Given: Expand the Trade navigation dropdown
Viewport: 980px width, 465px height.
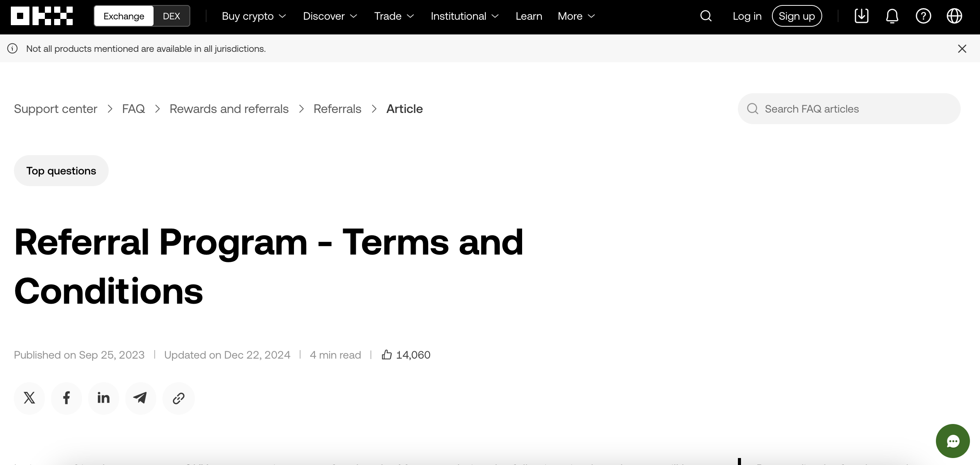Looking at the screenshot, I should pos(395,15).
